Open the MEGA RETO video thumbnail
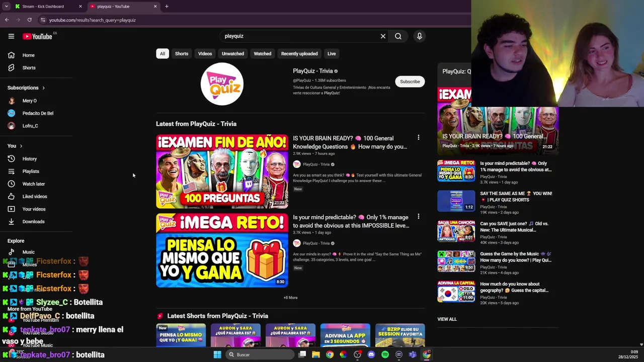 [x=222, y=250]
